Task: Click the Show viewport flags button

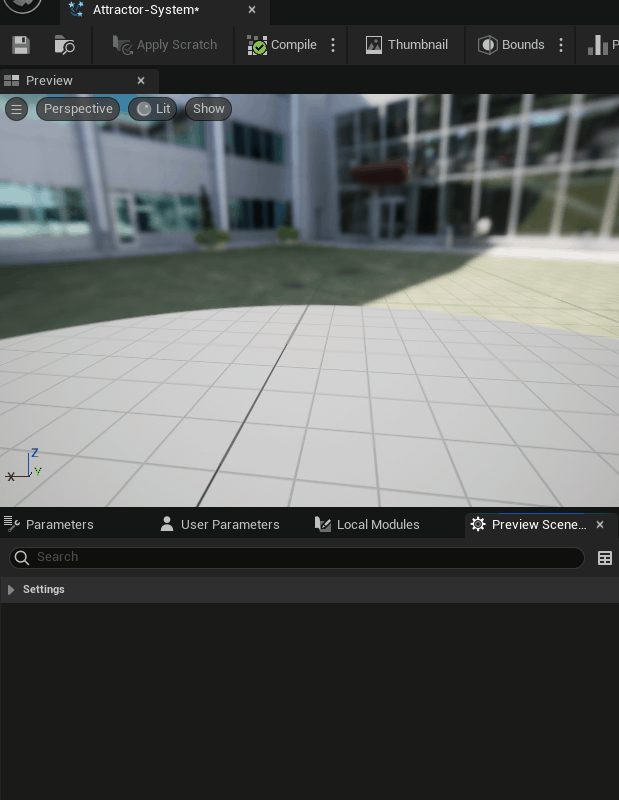Action: [208, 109]
